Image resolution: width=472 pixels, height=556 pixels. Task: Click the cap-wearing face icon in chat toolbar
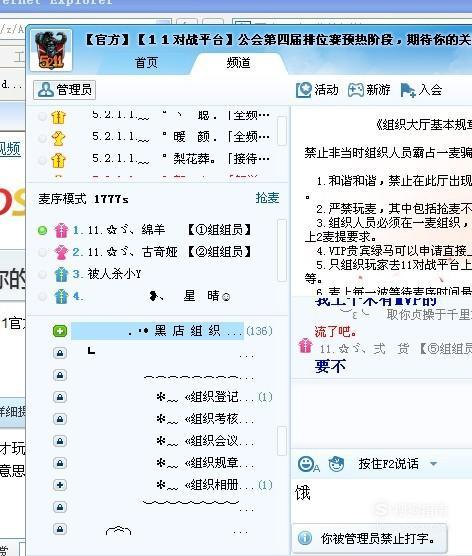click(x=336, y=464)
